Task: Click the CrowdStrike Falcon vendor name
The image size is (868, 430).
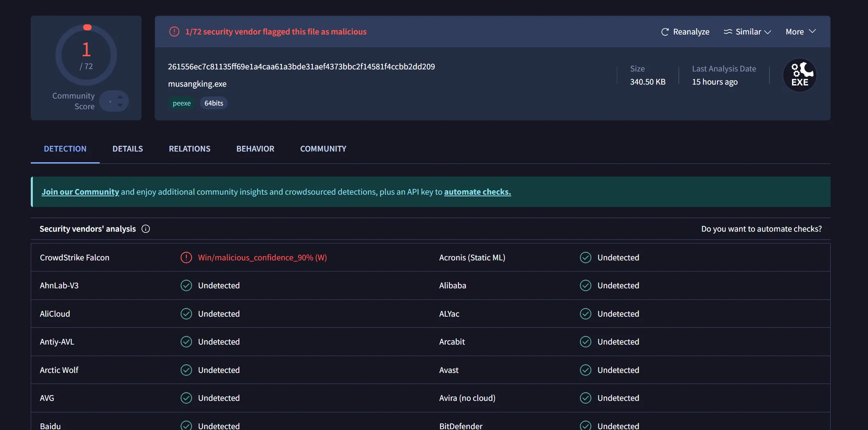Action: tap(75, 258)
